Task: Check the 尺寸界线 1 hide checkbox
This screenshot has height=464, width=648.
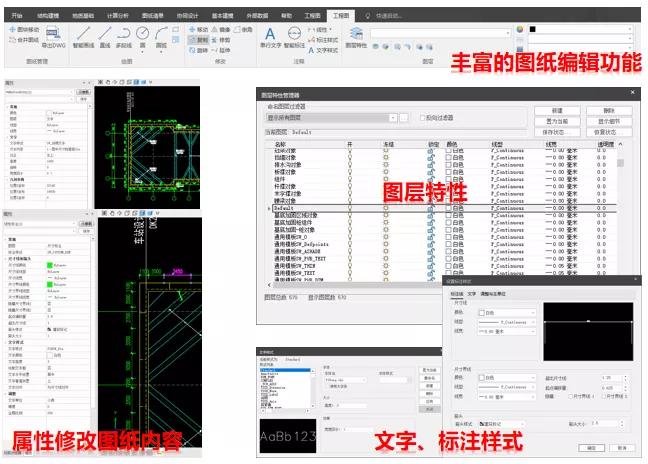Action: (x=570, y=396)
